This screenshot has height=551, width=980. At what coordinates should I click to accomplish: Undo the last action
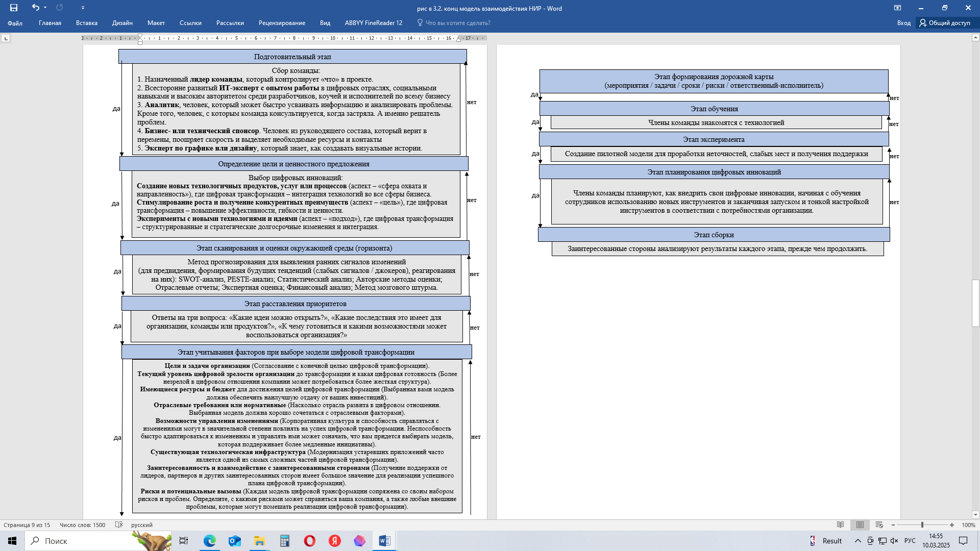(x=35, y=8)
